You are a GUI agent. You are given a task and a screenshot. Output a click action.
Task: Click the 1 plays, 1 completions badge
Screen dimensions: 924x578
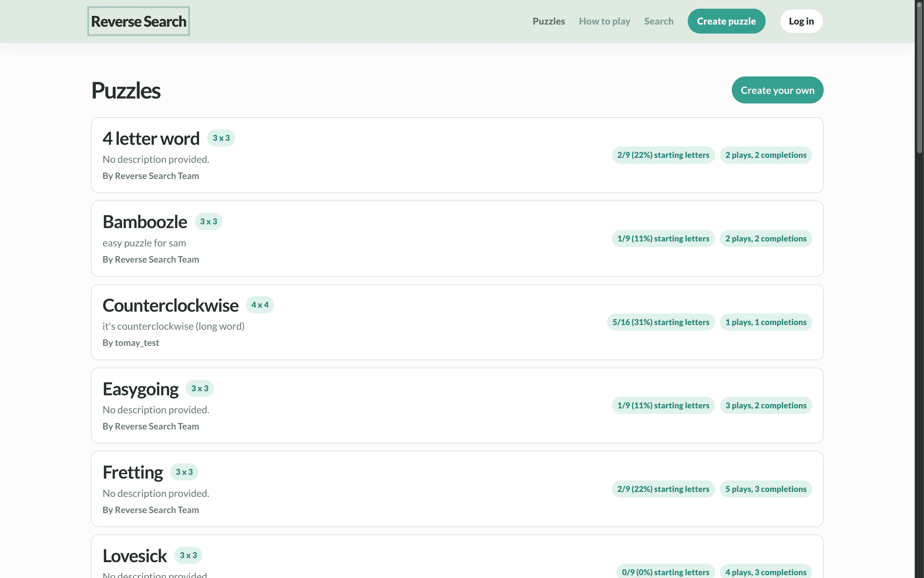(766, 322)
